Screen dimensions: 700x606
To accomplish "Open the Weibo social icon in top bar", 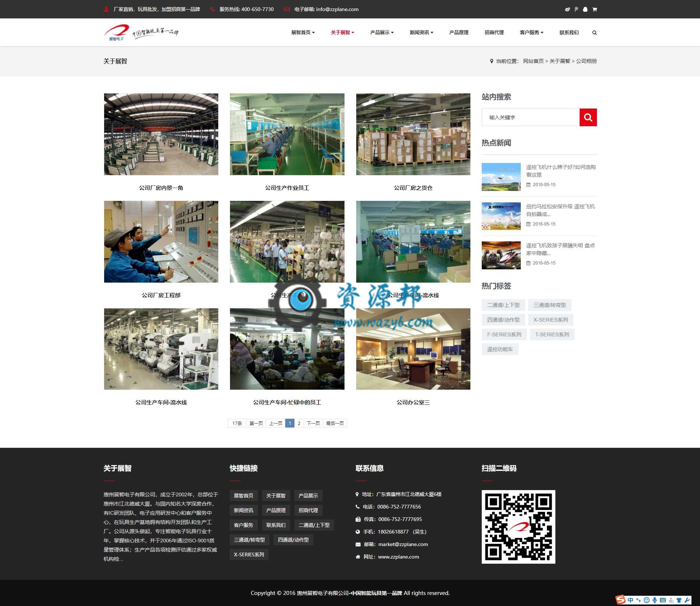I will click(x=567, y=9).
